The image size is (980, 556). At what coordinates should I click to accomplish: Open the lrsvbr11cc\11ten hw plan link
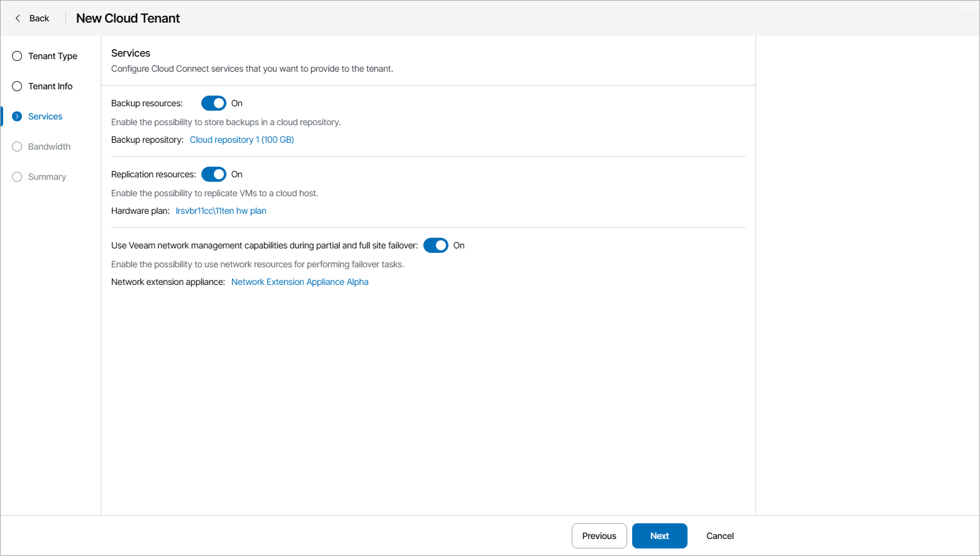click(x=221, y=211)
